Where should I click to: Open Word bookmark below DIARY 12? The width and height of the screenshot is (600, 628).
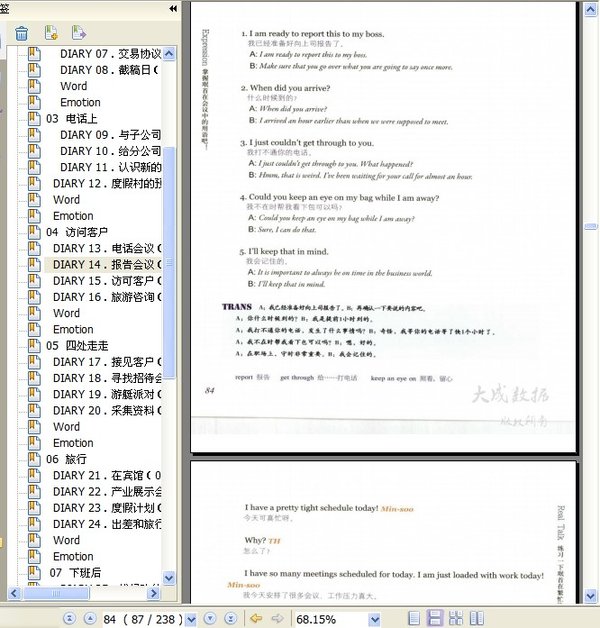pyautogui.click(x=66, y=199)
